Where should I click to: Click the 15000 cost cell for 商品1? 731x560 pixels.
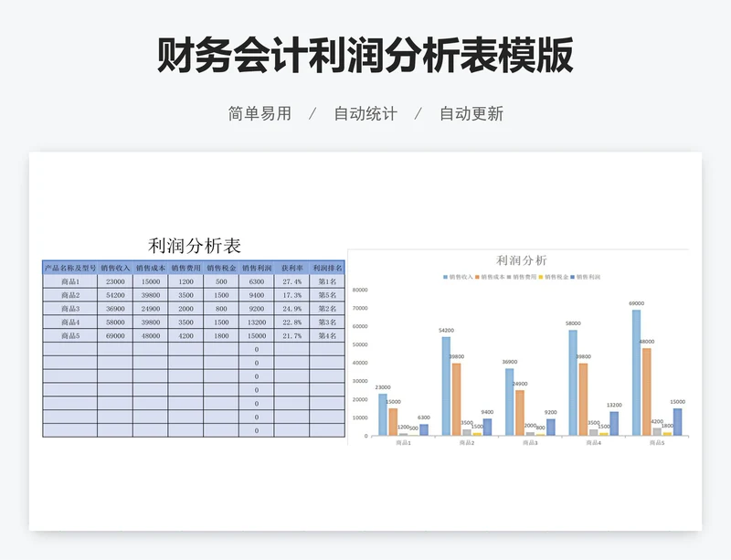click(x=151, y=281)
